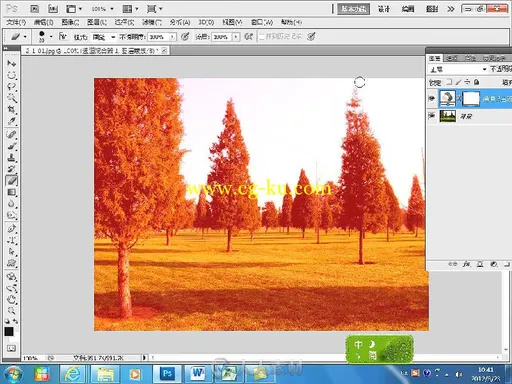Select the Eraser tool in toolbox

click(12, 181)
